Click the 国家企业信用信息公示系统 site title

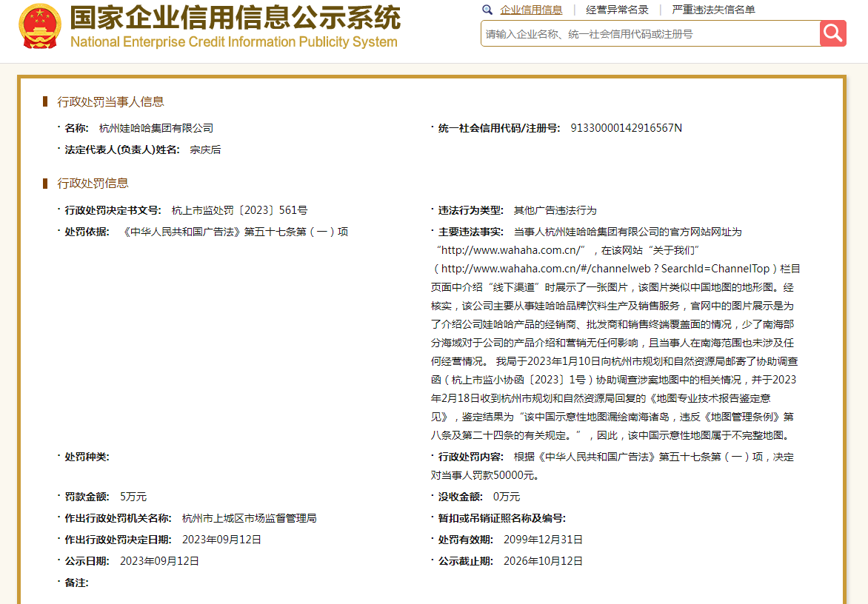236,17
